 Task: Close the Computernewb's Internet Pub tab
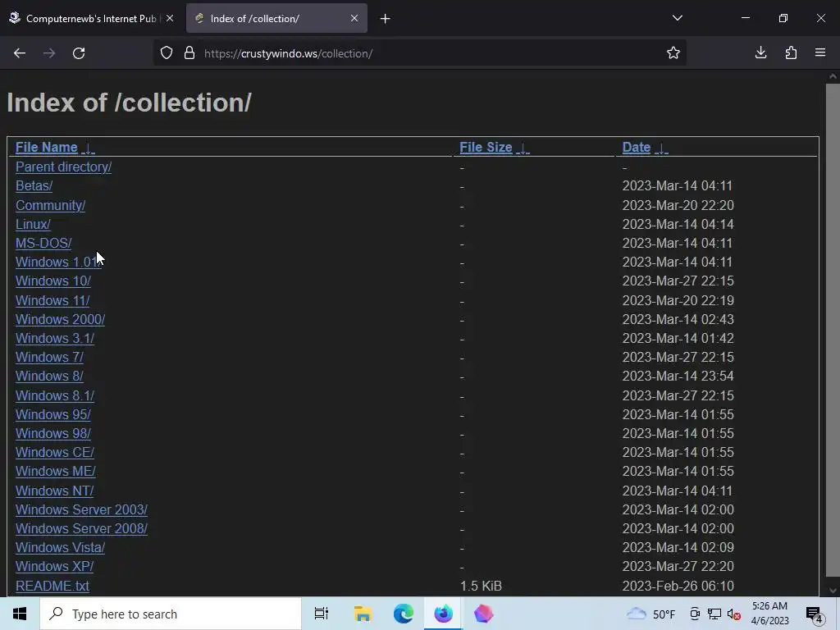click(170, 18)
